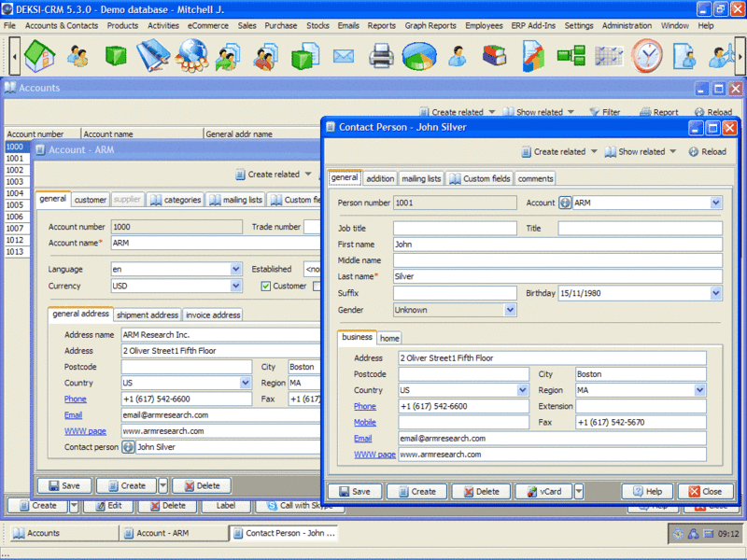Expand the dropdown arrow next to vCard button
Image resolution: width=747 pixels, height=560 pixels.
click(x=579, y=491)
